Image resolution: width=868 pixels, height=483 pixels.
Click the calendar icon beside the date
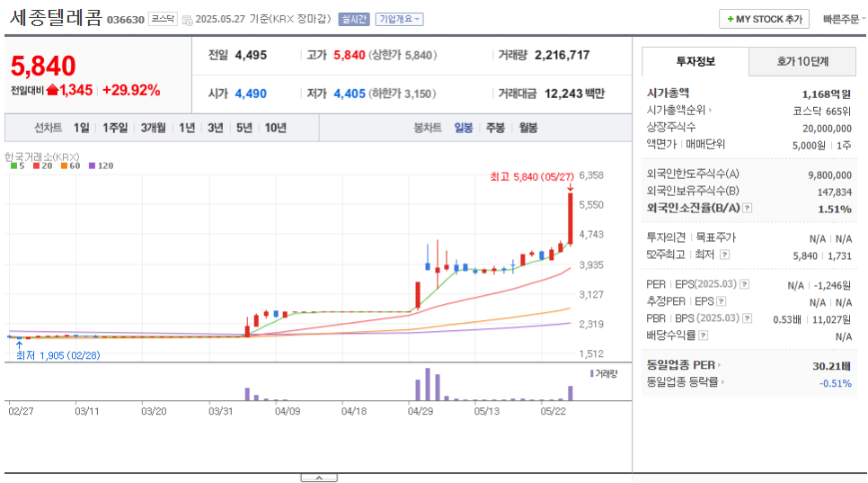click(188, 21)
